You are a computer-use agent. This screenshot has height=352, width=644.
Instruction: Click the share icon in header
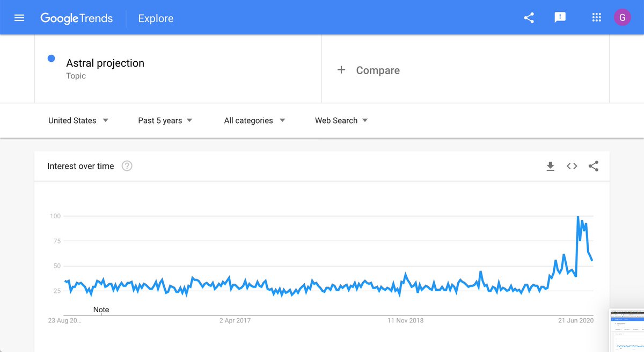(x=529, y=18)
